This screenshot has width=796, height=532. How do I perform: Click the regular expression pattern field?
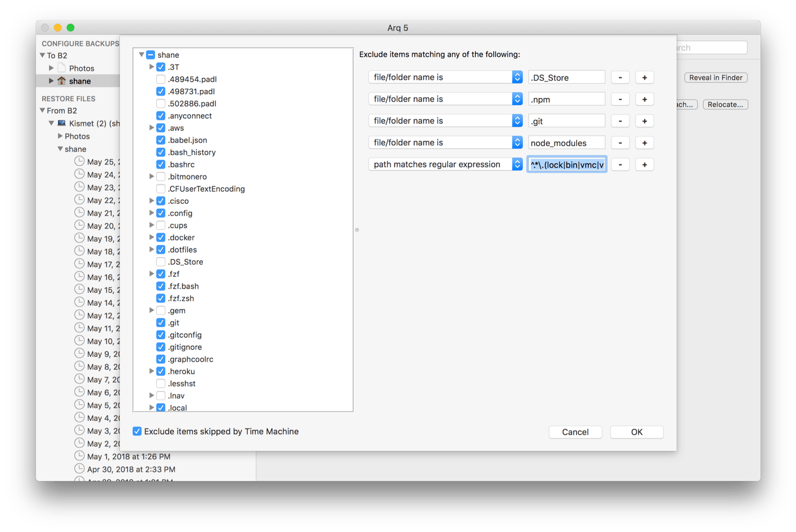coord(567,164)
